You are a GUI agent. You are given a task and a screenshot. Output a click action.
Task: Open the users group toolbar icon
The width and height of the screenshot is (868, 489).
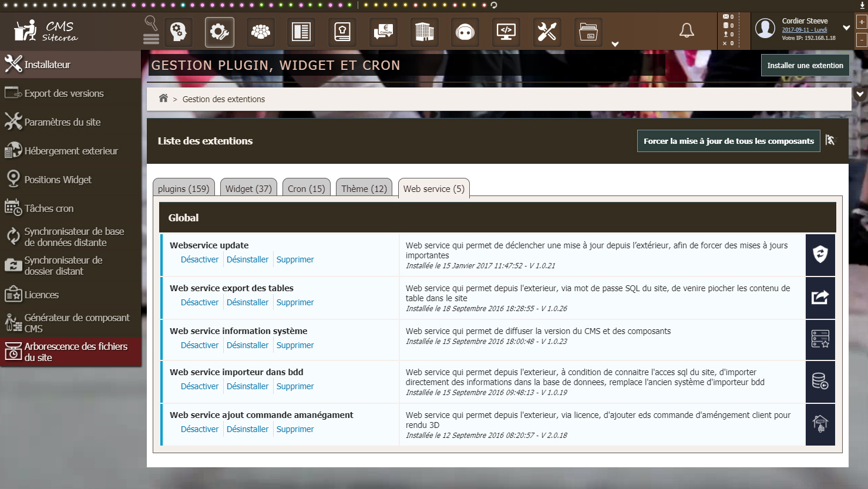tap(260, 32)
